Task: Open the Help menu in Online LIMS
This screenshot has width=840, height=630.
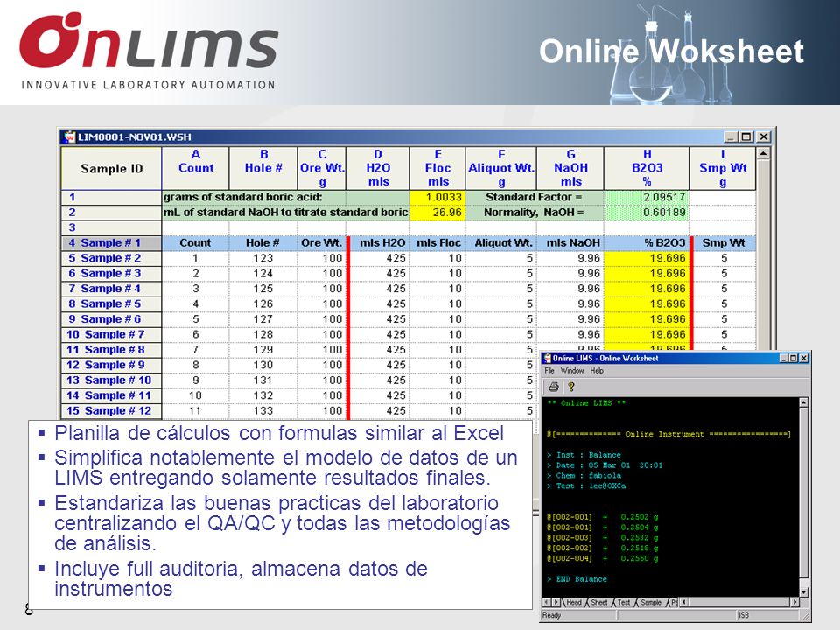Action: [x=597, y=371]
